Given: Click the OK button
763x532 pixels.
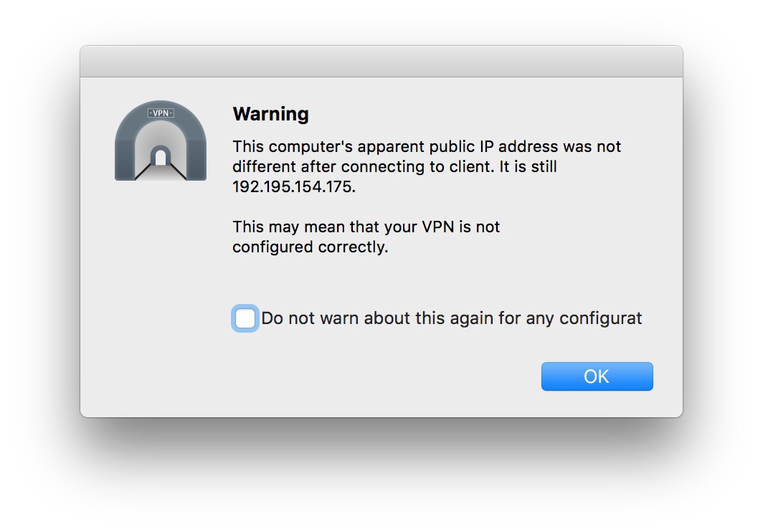Looking at the screenshot, I should click(597, 376).
